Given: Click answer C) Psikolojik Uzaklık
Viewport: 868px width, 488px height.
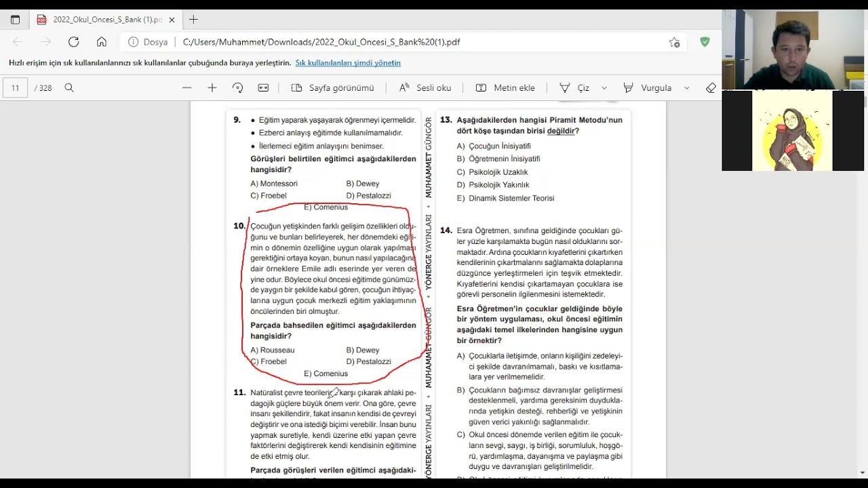Looking at the screenshot, I should coord(492,172).
